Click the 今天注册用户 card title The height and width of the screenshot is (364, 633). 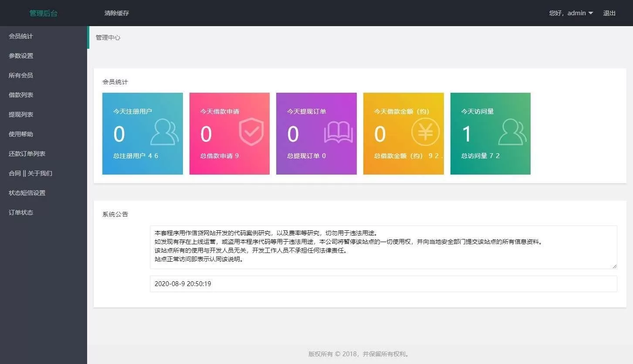(132, 111)
